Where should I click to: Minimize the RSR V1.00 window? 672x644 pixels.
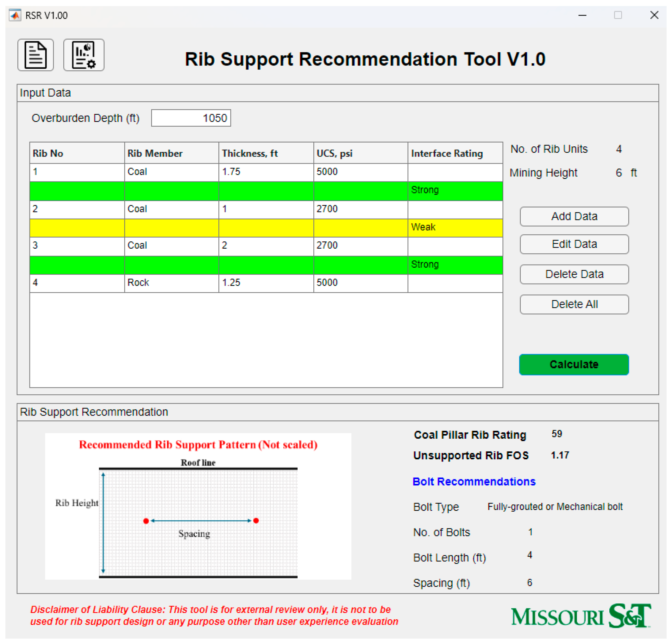pos(582,16)
